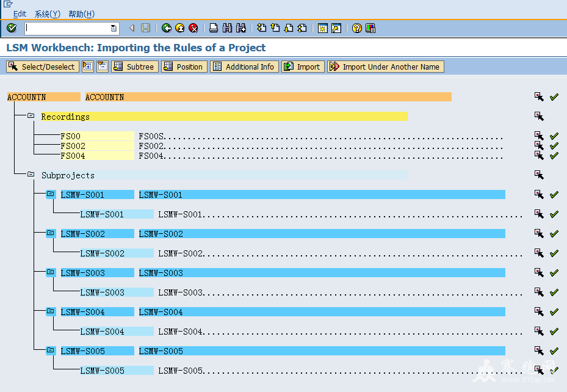Go to Next Page icon
567x392 pixels.
(x=289, y=28)
